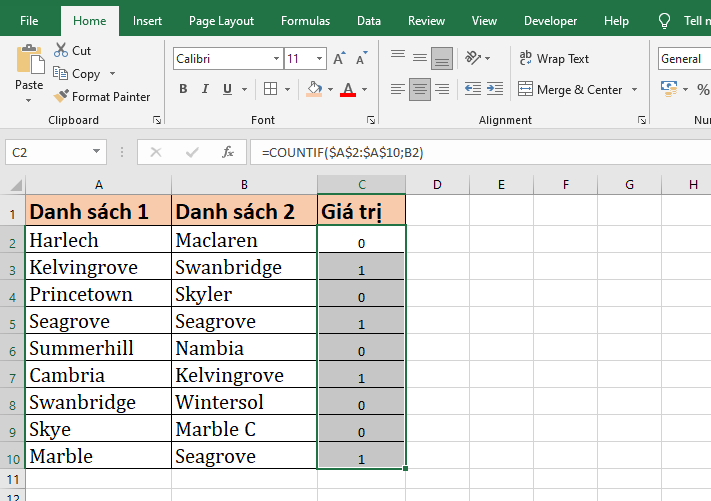Click the Borders icon
Image resolution: width=711 pixels, height=501 pixels.
tap(270, 89)
